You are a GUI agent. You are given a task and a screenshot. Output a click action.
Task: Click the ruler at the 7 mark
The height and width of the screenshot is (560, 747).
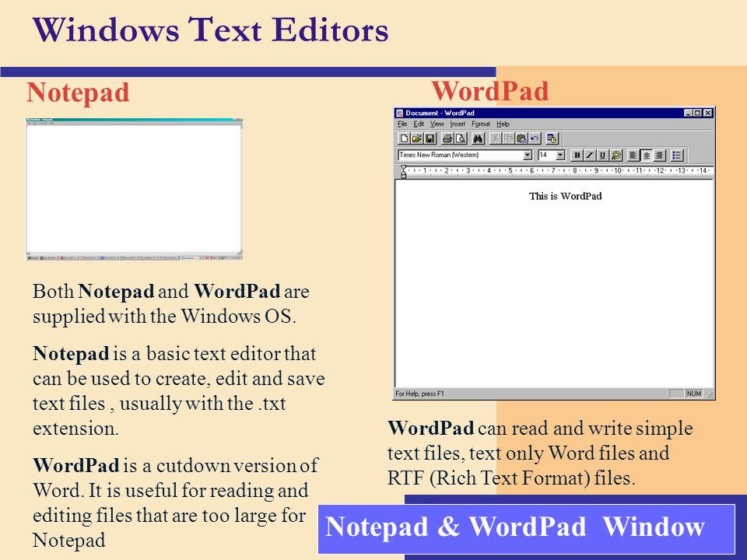pyautogui.click(x=553, y=170)
